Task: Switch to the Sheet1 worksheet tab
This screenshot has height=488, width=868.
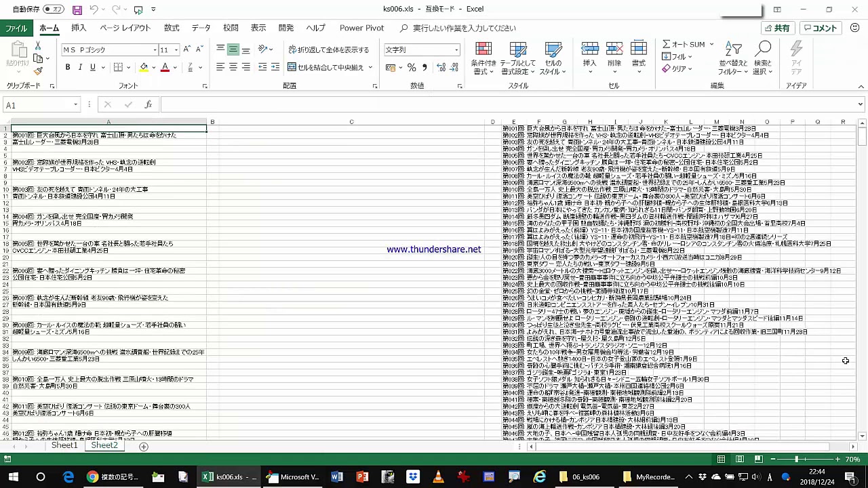Action: (x=64, y=445)
